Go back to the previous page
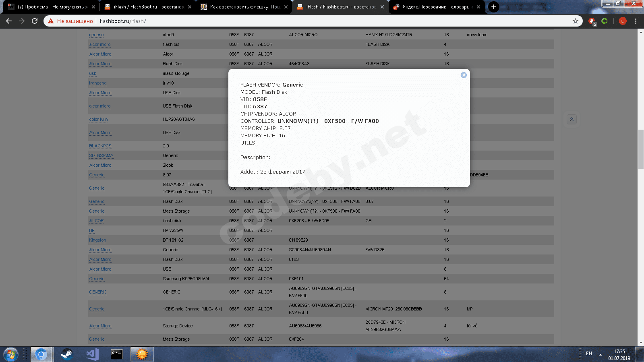The height and width of the screenshot is (362, 644). [9, 21]
